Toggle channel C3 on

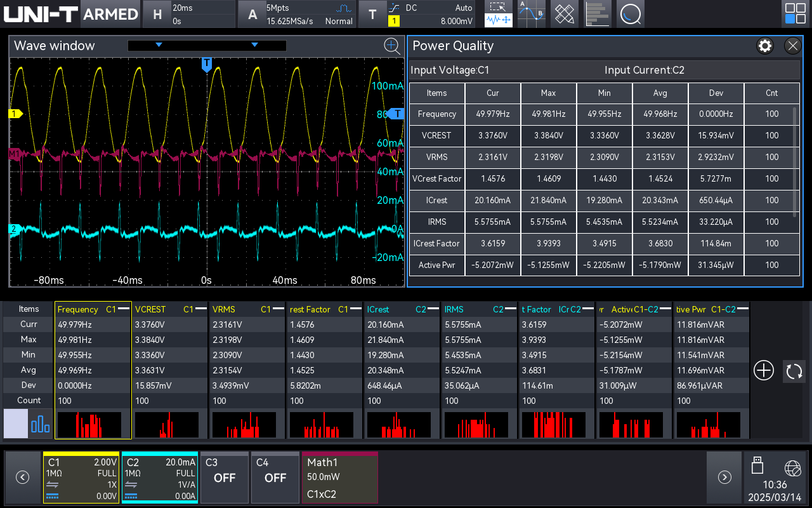coord(224,477)
